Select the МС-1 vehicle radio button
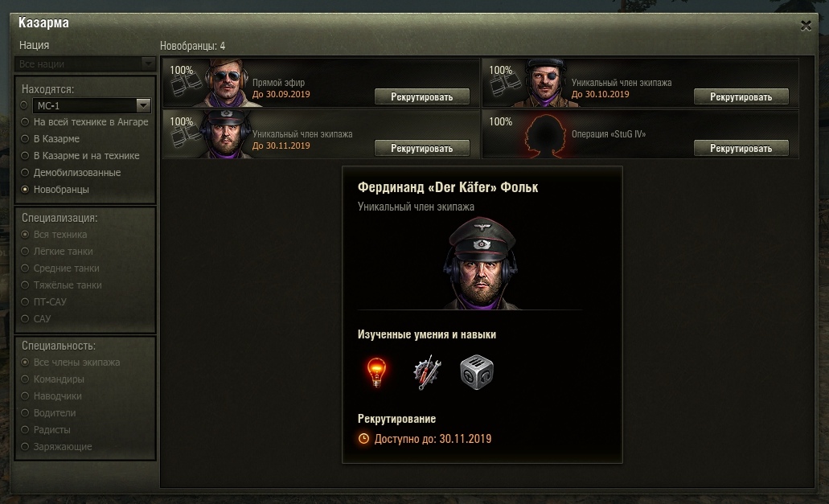Image resolution: width=829 pixels, height=504 pixels. point(24,105)
